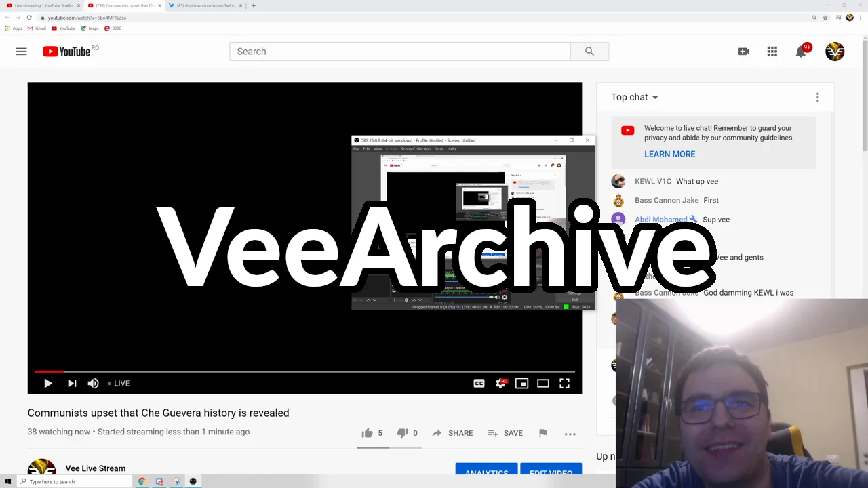
Task: Open the 3080 bookmark
Action: (113, 28)
